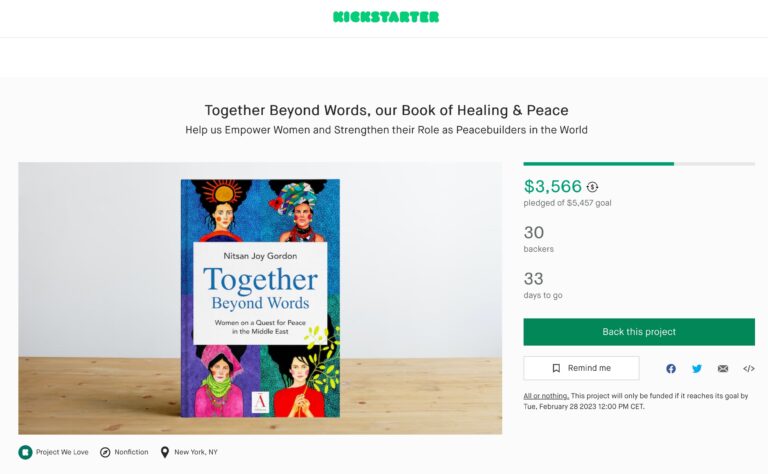Screen dimensions: 768x474
Task: Open the embed code icon
Action: click(749, 369)
